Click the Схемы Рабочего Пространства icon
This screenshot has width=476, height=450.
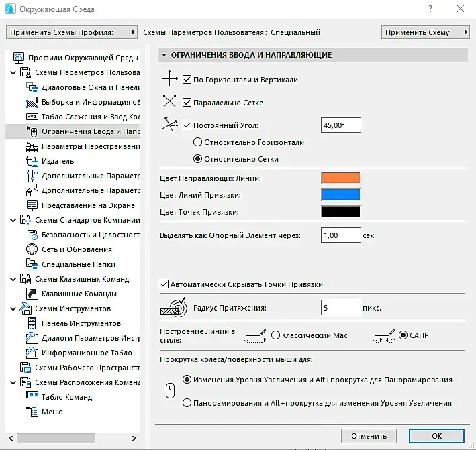(x=26, y=368)
